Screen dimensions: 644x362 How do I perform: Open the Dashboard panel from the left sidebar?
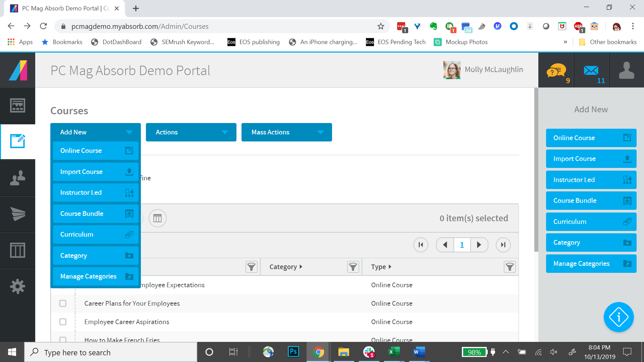[17, 105]
